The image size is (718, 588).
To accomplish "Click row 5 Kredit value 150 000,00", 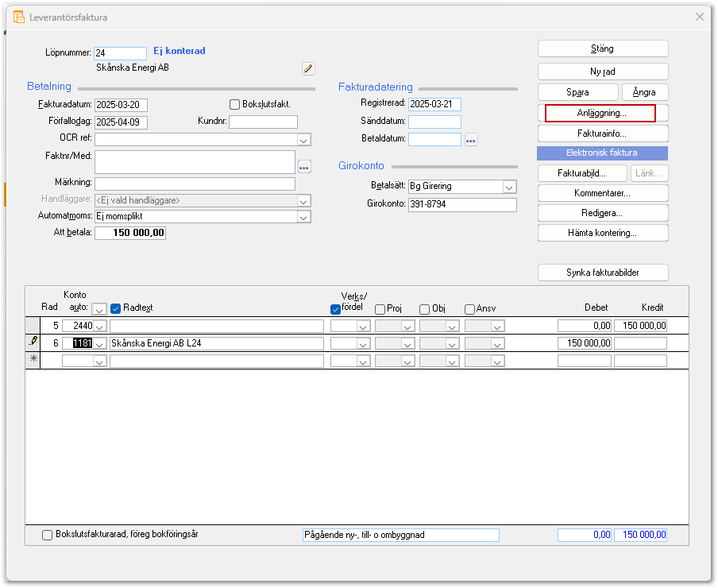I will click(x=640, y=326).
